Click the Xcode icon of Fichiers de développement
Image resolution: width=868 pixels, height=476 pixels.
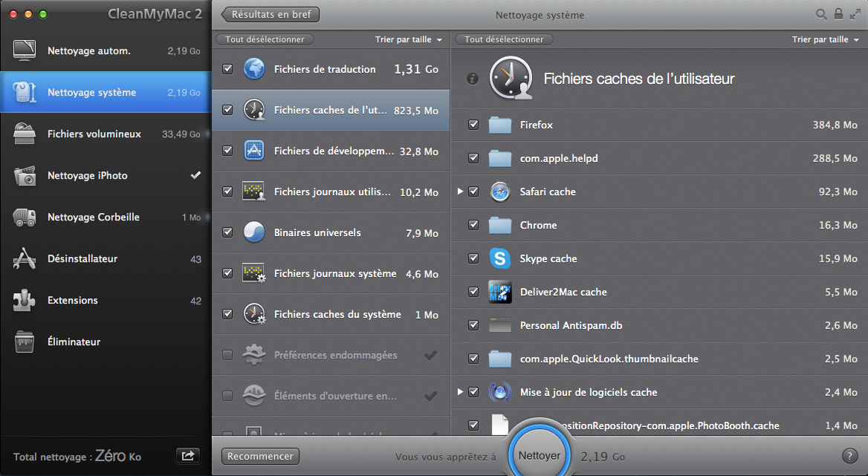(x=254, y=151)
